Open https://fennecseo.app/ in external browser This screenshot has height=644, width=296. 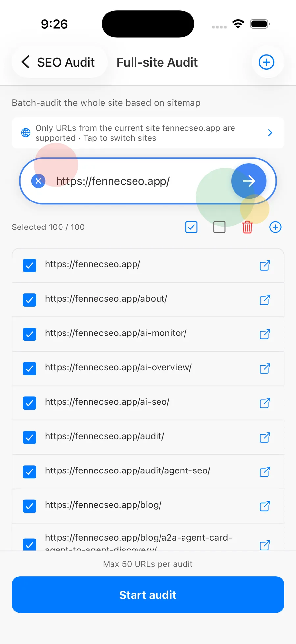pos(265,265)
